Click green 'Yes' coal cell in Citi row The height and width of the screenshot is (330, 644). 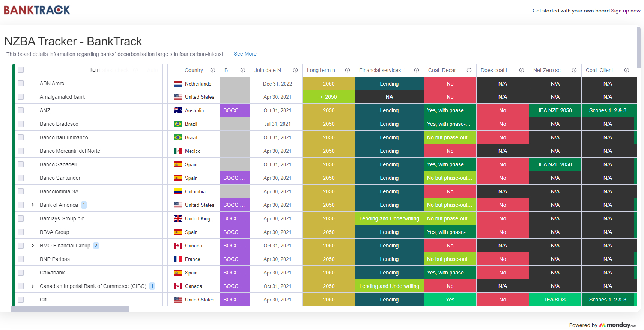(x=450, y=300)
